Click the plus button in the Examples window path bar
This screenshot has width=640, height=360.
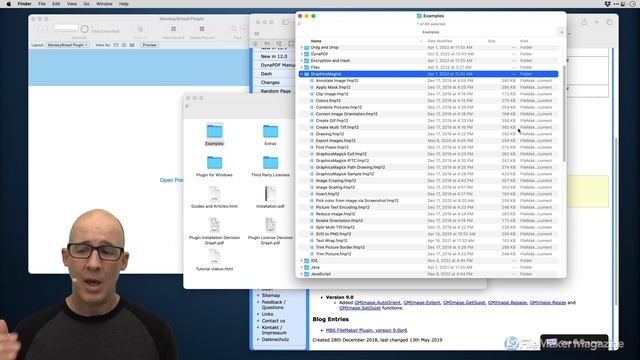(562, 32)
